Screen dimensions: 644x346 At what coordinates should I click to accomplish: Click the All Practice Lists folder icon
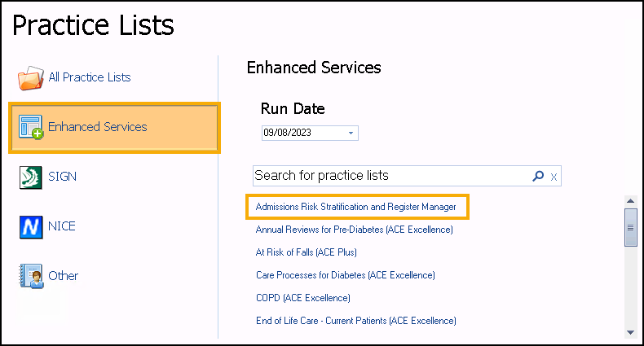(x=30, y=78)
